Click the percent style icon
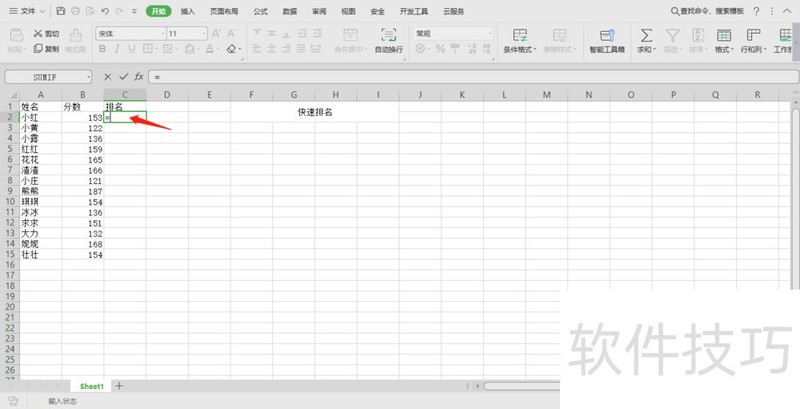 tap(440, 49)
